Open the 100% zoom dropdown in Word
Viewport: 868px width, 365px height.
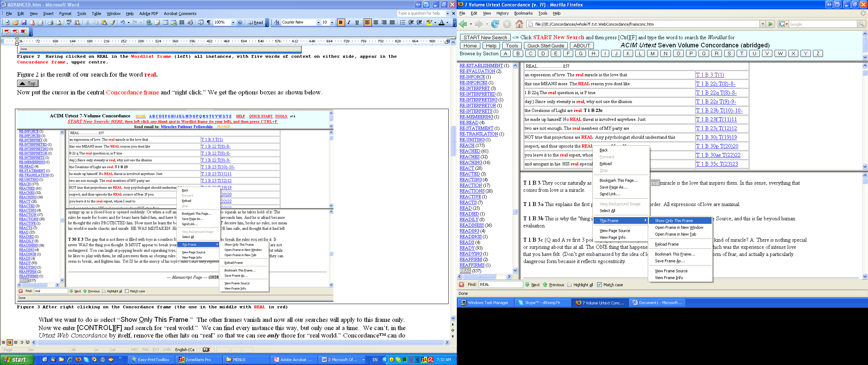(x=233, y=22)
